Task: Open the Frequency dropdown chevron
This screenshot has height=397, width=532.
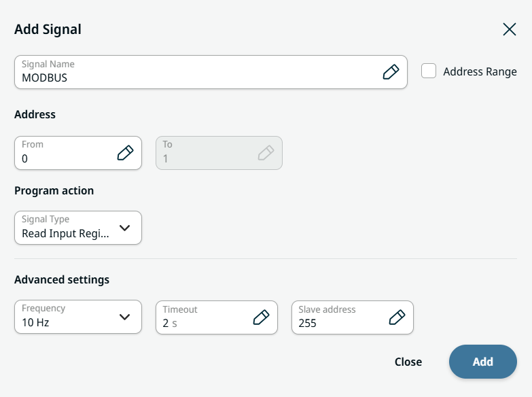Action: 124,317
